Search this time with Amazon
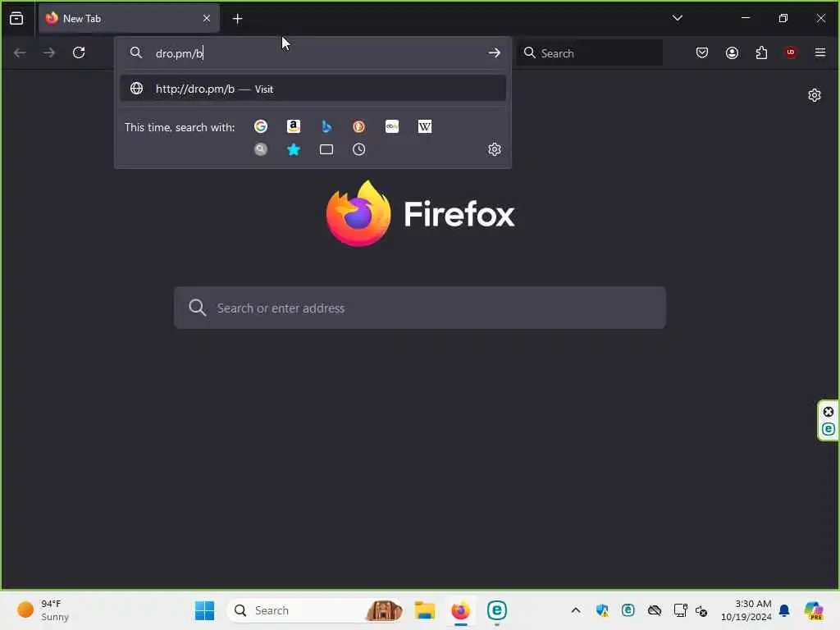840x630 pixels. (294, 126)
